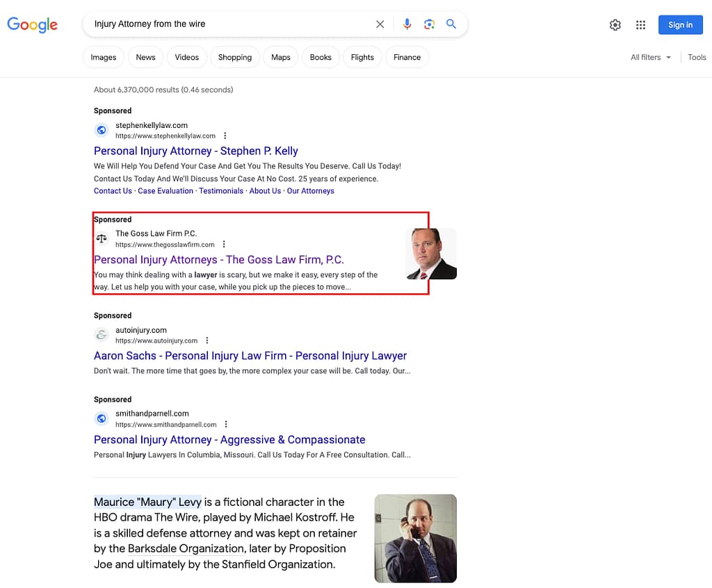
Task: Open the About Us sitelink
Action: point(265,191)
